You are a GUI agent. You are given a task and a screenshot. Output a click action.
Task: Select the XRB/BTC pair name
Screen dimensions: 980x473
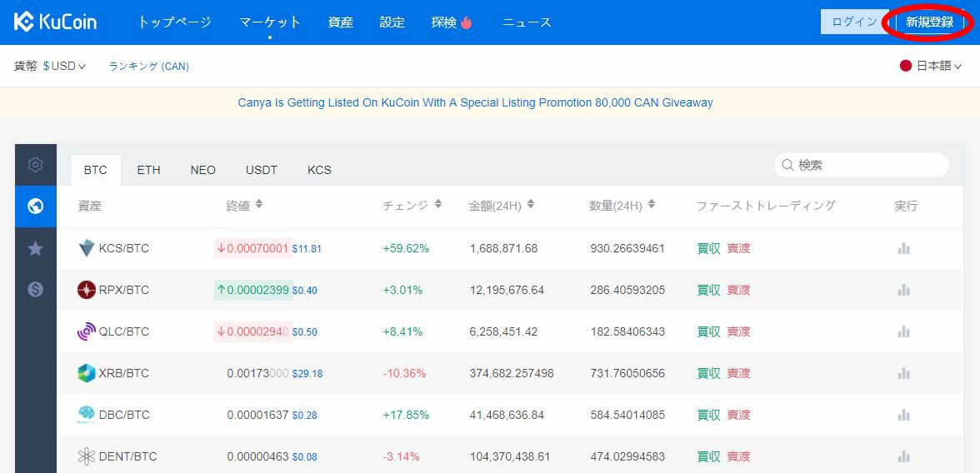point(123,373)
